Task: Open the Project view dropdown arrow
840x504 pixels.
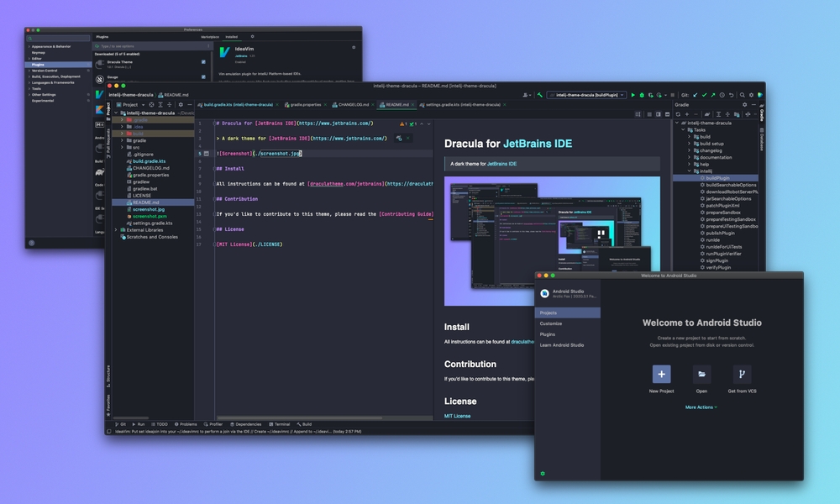Action: 143,105
